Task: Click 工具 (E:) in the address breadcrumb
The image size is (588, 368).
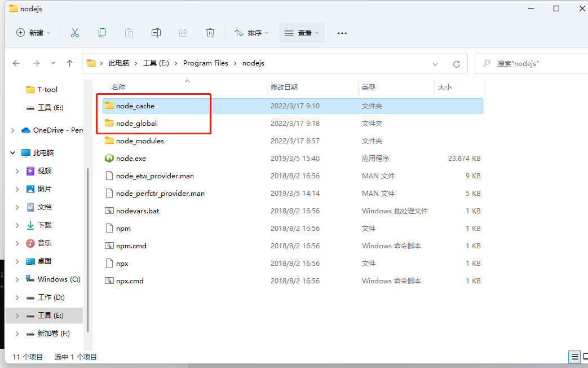Action: [156, 63]
